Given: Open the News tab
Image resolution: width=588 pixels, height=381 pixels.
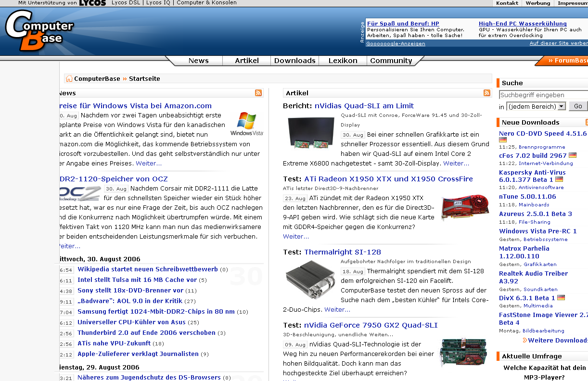Looking at the screenshot, I should pyautogui.click(x=199, y=61).
